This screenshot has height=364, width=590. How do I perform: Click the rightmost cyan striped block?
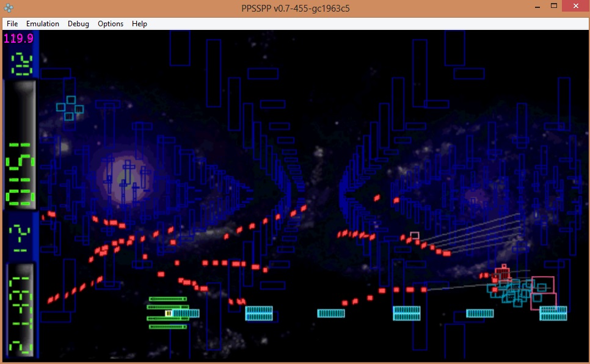(x=553, y=313)
